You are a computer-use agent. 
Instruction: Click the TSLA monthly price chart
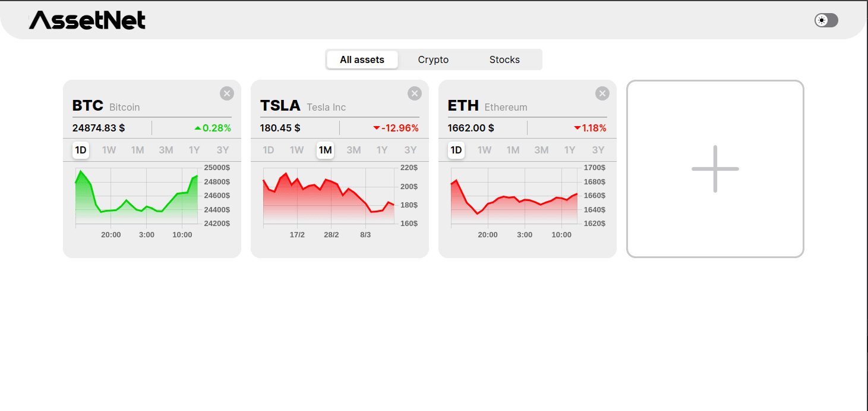[329, 196]
